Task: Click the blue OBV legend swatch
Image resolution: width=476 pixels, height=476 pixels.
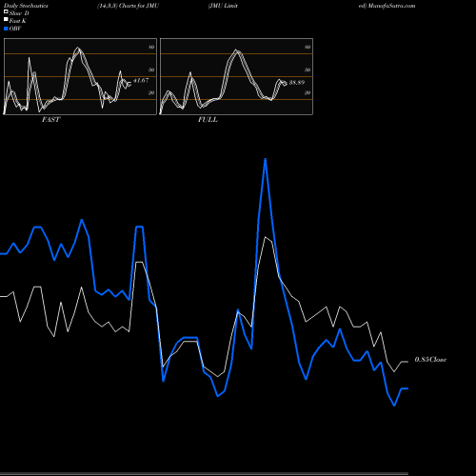Action: click(6, 29)
